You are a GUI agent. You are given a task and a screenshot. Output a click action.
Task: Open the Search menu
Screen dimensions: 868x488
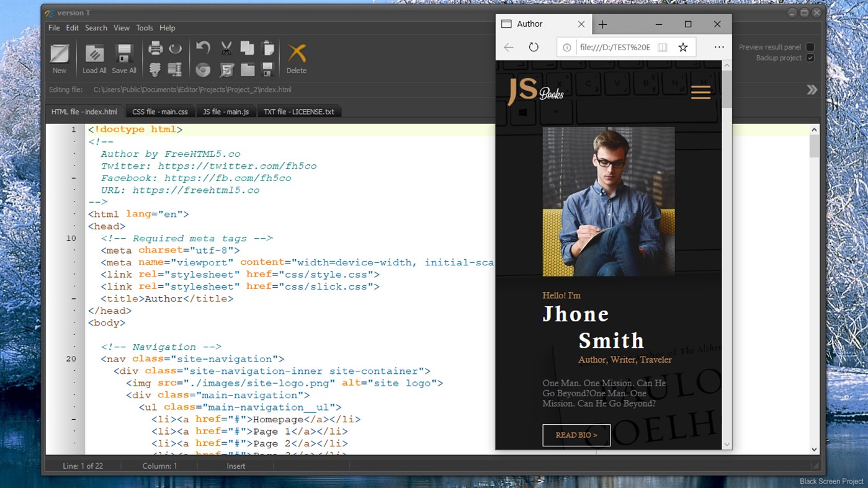tap(96, 28)
